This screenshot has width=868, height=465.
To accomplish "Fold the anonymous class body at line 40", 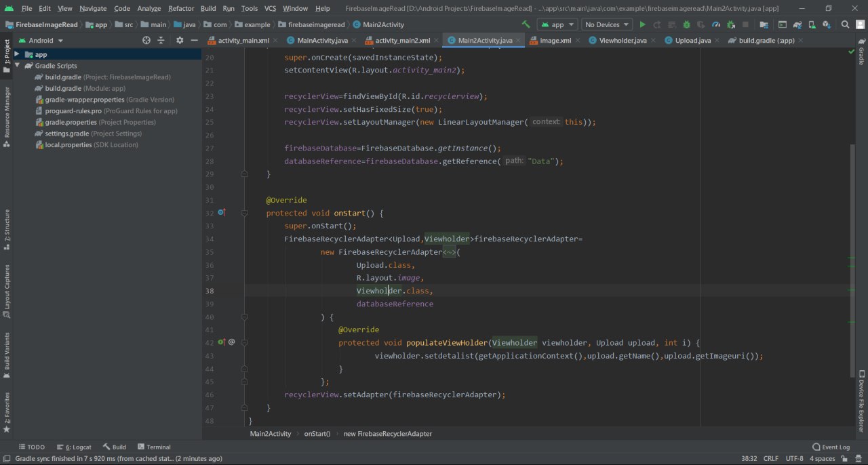I will coord(245,317).
